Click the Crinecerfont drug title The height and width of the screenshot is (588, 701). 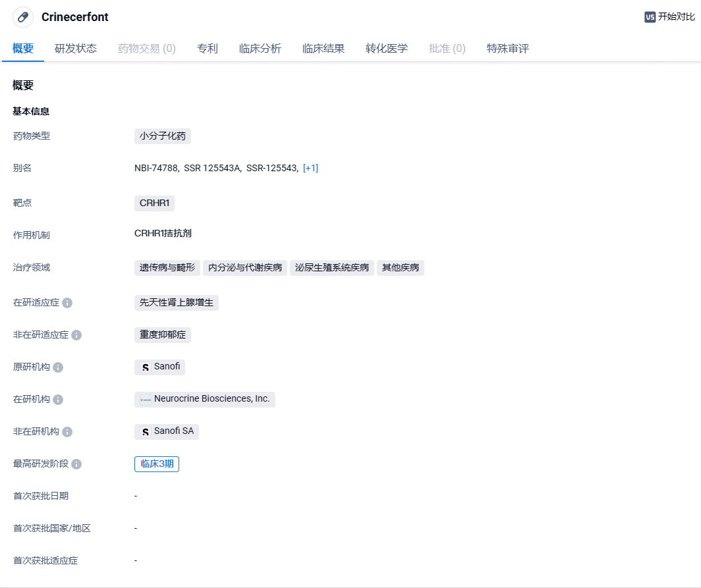coord(75,17)
